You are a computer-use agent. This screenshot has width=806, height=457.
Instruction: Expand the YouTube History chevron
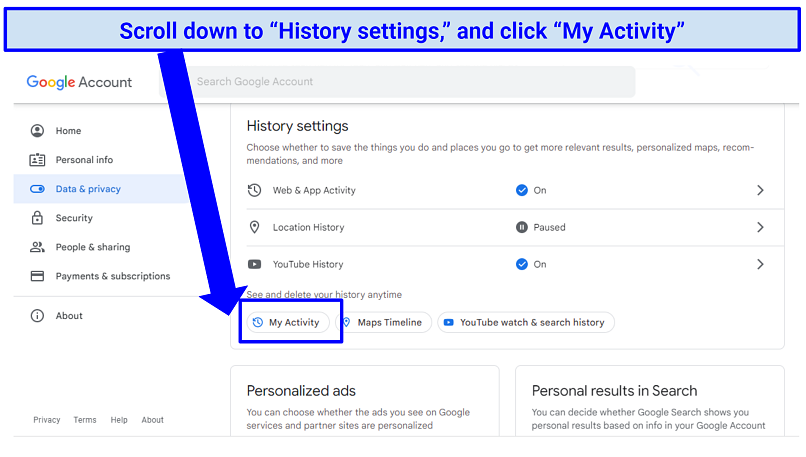(x=760, y=264)
